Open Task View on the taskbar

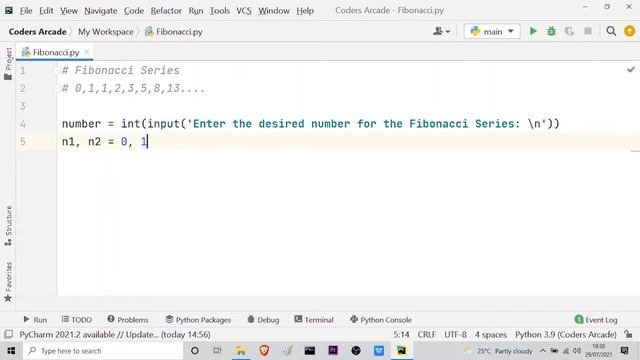pos(218,351)
